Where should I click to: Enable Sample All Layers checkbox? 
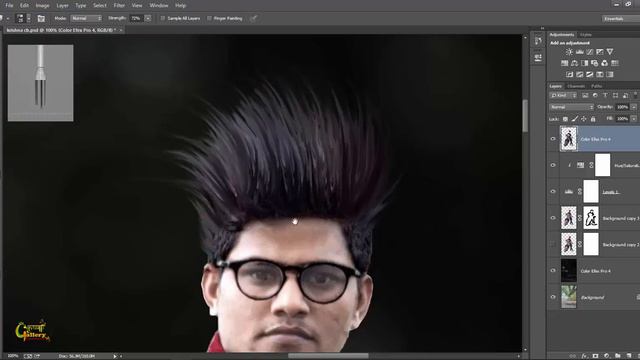point(163,18)
